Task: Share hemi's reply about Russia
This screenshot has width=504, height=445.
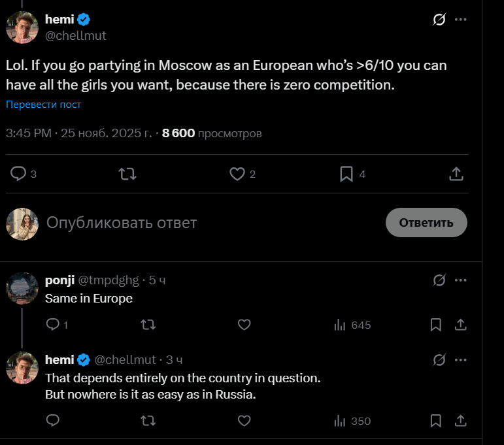Action: (x=460, y=421)
